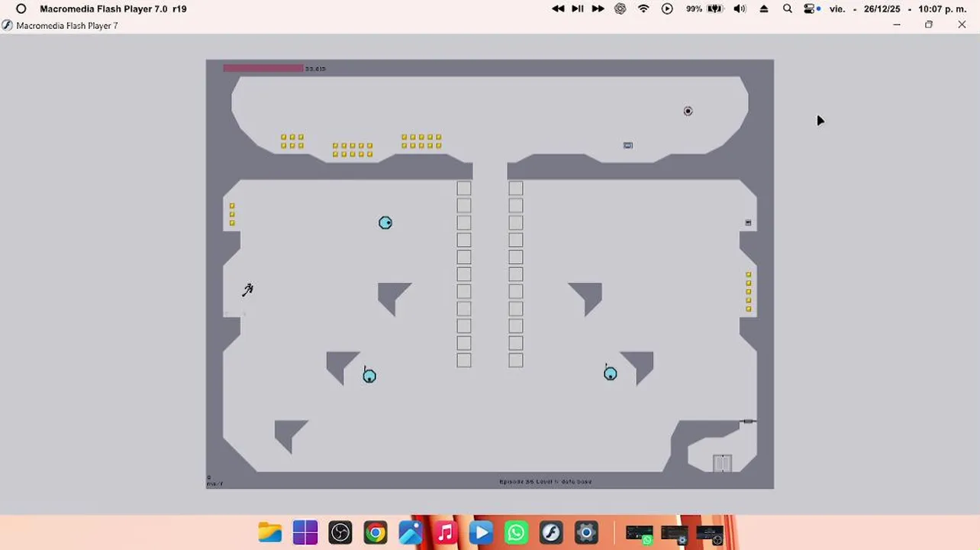Click the bottom block of the right block column
This screenshot has height=550, width=980.
pyautogui.click(x=516, y=360)
